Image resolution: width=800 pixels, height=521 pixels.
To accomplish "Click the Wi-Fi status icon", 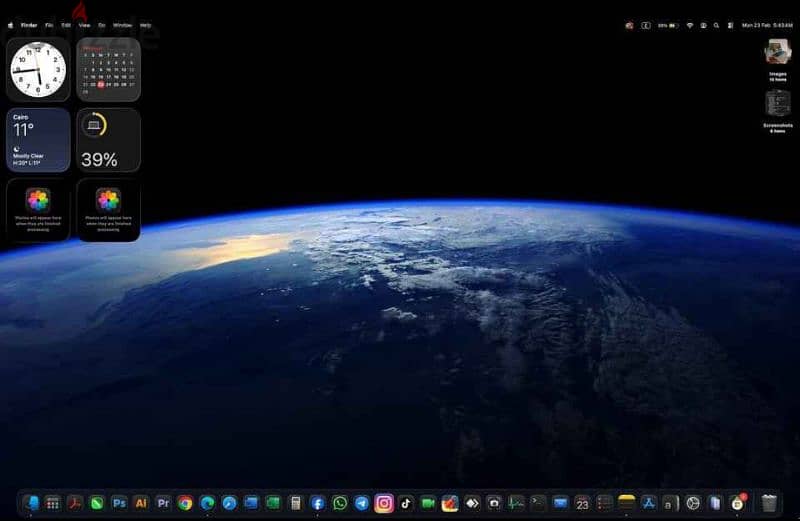I will [x=690, y=25].
